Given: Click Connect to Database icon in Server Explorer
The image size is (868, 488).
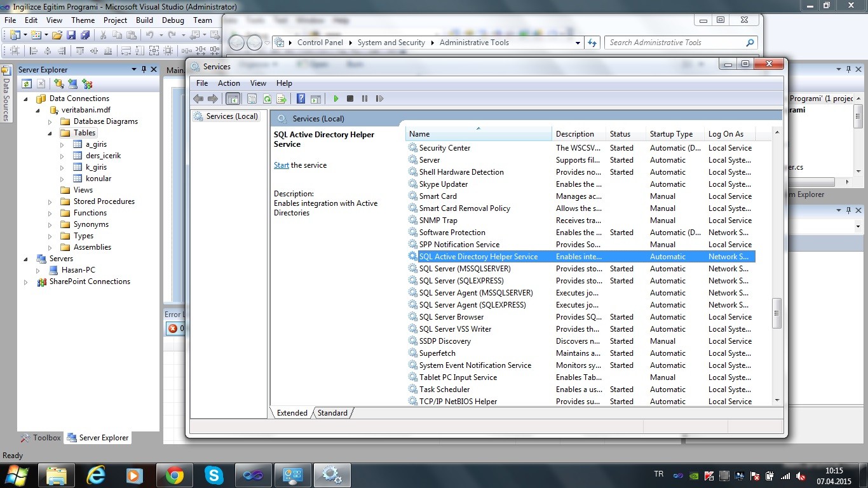Looking at the screenshot, I should click(58, 84).
